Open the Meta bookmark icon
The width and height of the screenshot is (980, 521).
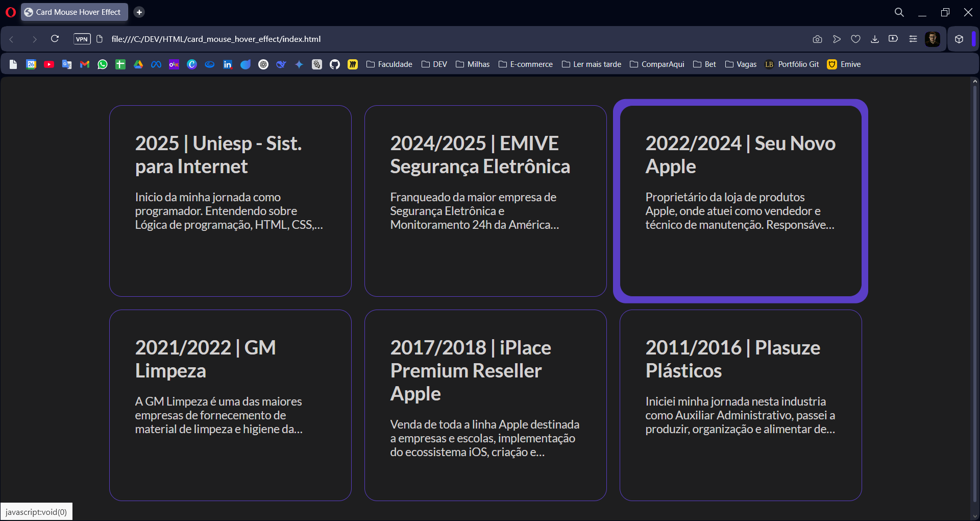pyautogui.click(x=156, y=64)
